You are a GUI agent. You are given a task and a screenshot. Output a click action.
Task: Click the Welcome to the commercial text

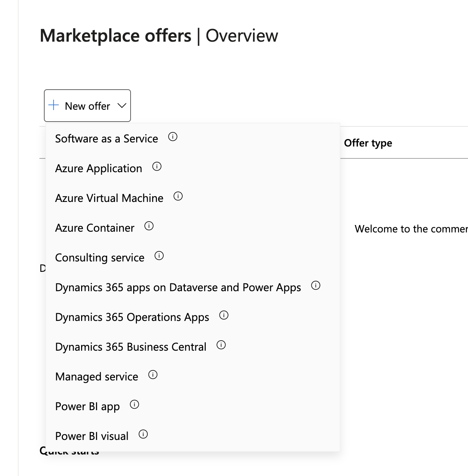pos(411,229)
